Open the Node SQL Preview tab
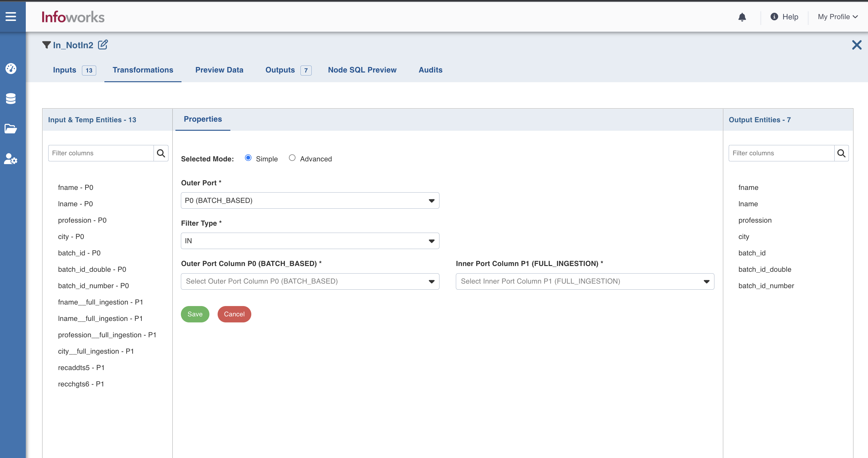868x458 pixels. pyautogui.click(x=362, y=70)
